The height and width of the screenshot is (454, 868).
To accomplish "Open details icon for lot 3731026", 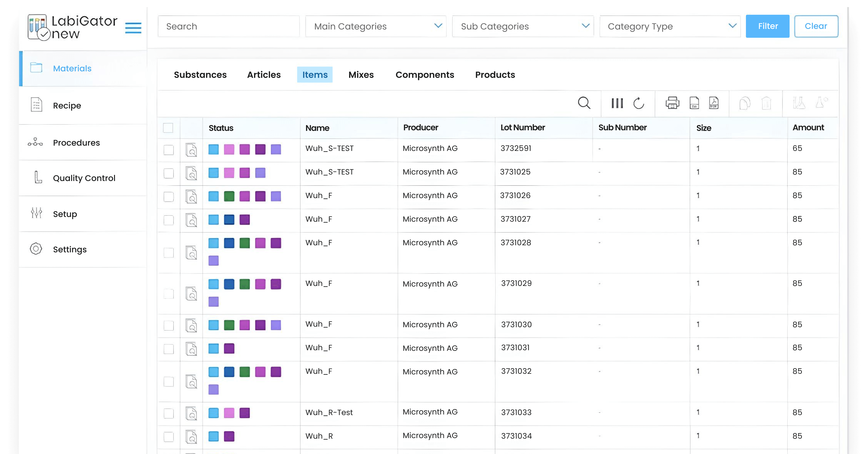I will (x=191, y=197).
